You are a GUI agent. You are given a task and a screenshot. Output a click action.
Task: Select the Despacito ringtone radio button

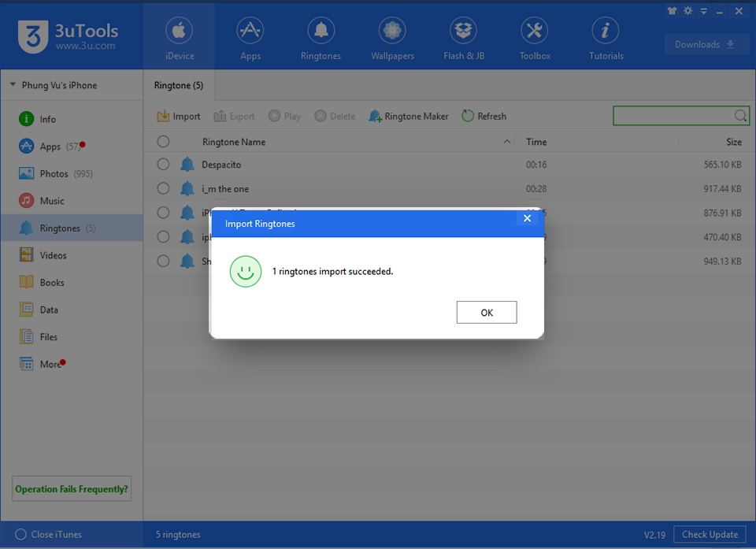tap(163, 165)
